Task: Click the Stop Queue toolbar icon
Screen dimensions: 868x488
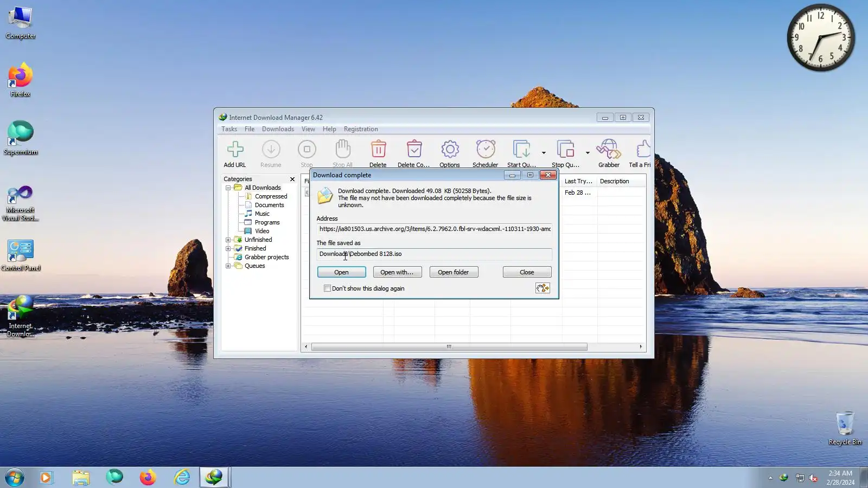Action: click(565, 149)
